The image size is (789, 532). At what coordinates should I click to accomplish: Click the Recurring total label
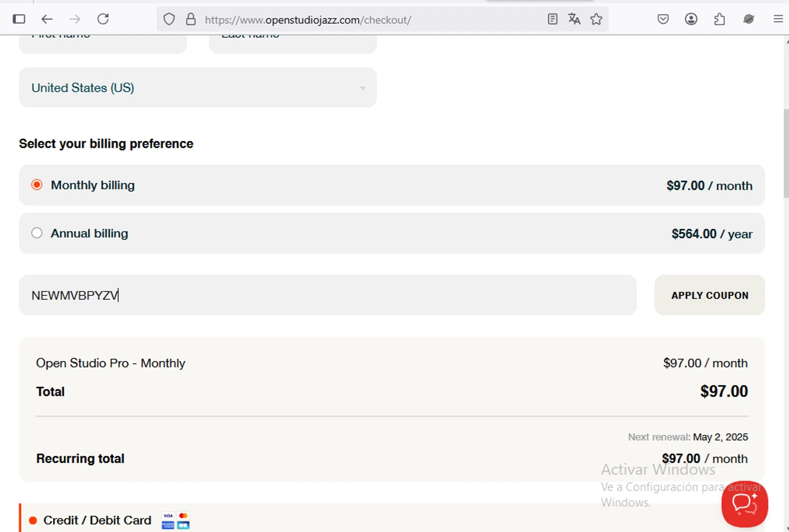click(x=80, y=458)
